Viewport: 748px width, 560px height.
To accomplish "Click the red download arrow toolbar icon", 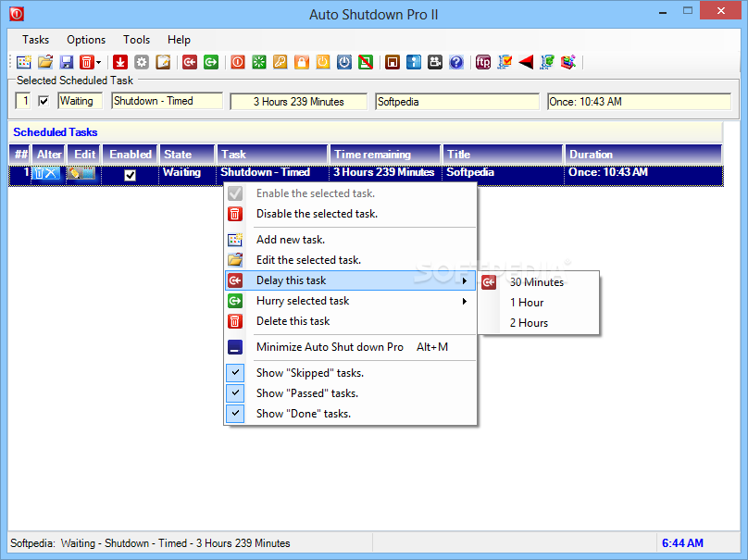I will tap(120, 63).
